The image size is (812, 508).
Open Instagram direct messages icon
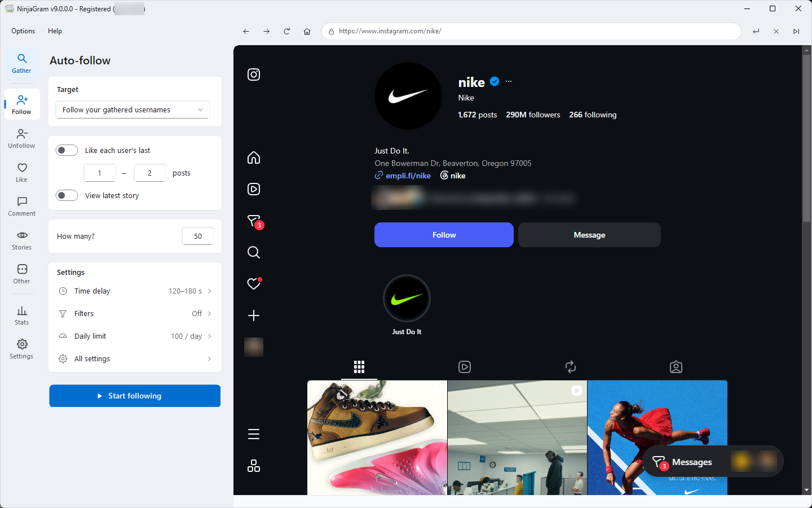click(254, 221)
